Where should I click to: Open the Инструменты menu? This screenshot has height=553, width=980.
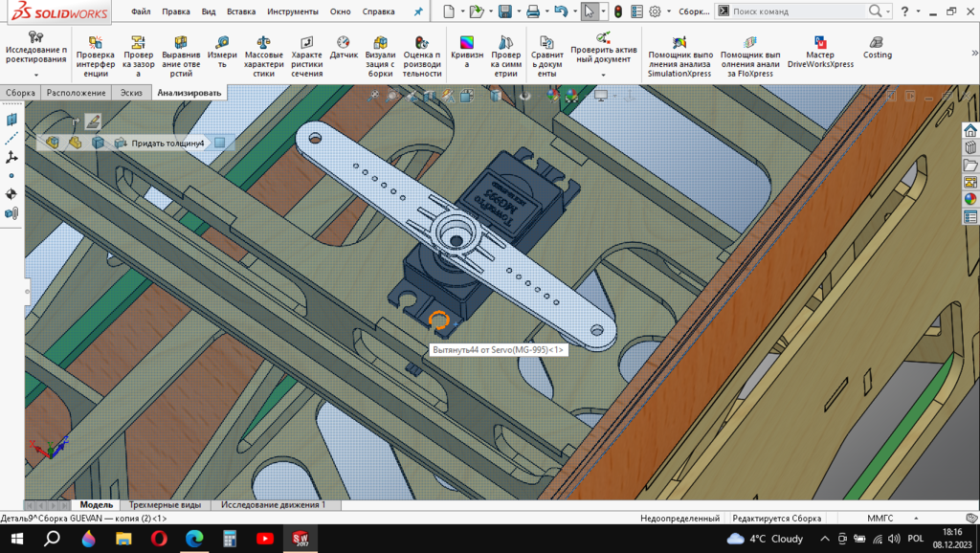pyautogui.click(x=293, y=11)
